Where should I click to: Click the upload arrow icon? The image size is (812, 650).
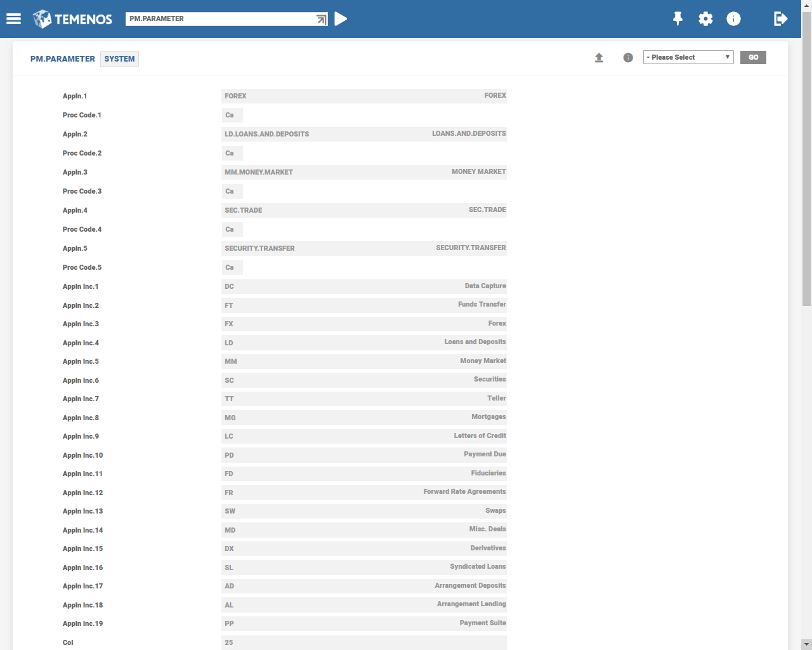click(x=599, y=58)
